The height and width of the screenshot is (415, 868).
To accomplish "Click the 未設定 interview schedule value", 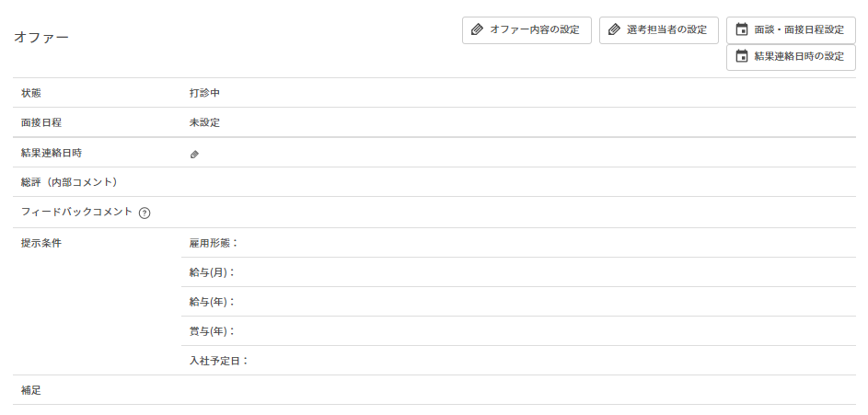I will (x=204, y=122).
